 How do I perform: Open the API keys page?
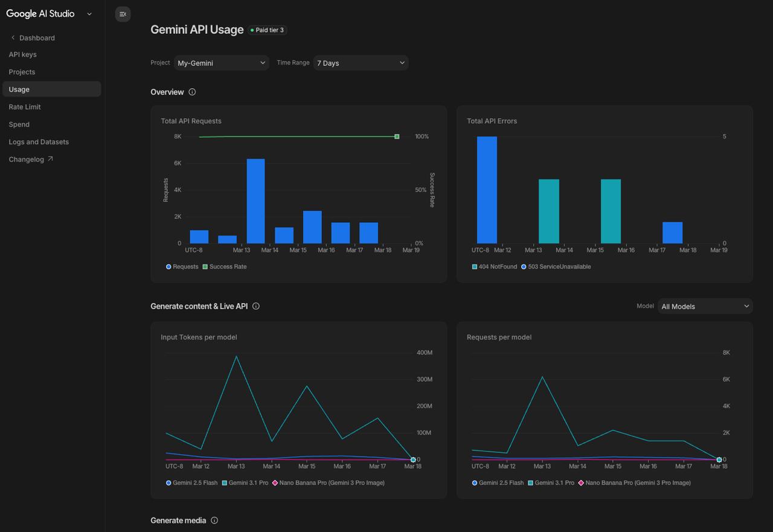[x=22, y=54]
